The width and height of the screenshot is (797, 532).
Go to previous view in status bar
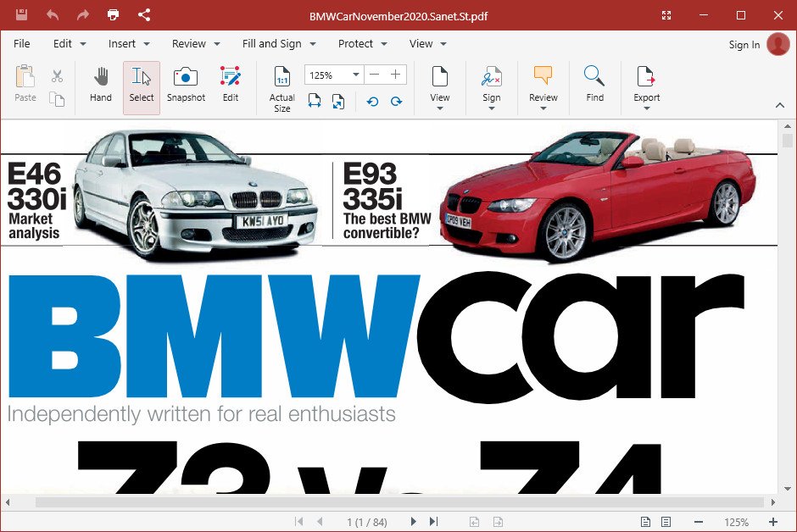click(474, 522)
